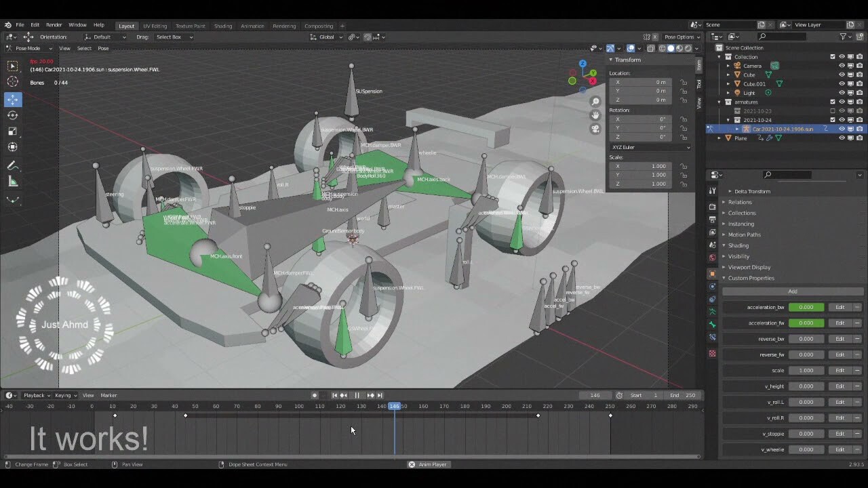Open the Pose menu in the viewport header
868x488 pixels.
point(104,47)
